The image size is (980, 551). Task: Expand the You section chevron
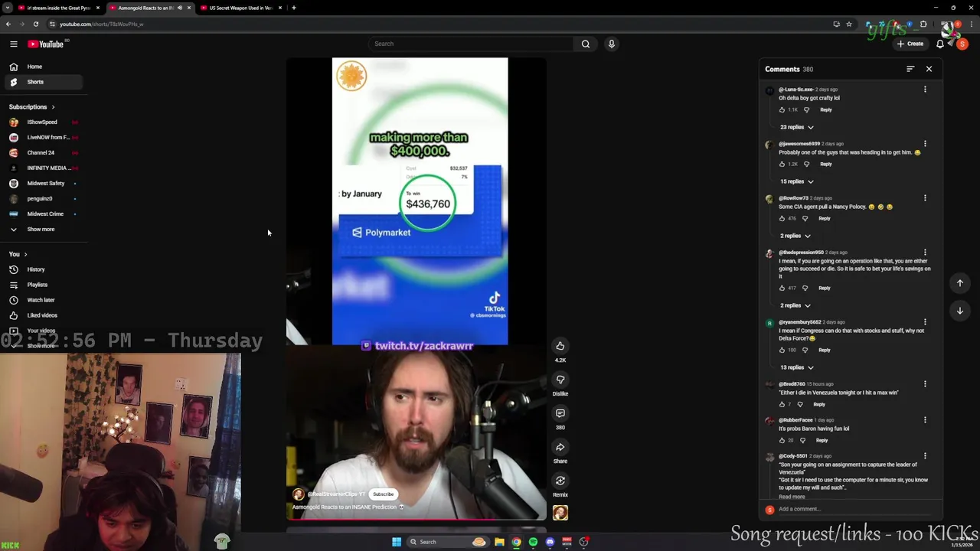tap(25, 254)
